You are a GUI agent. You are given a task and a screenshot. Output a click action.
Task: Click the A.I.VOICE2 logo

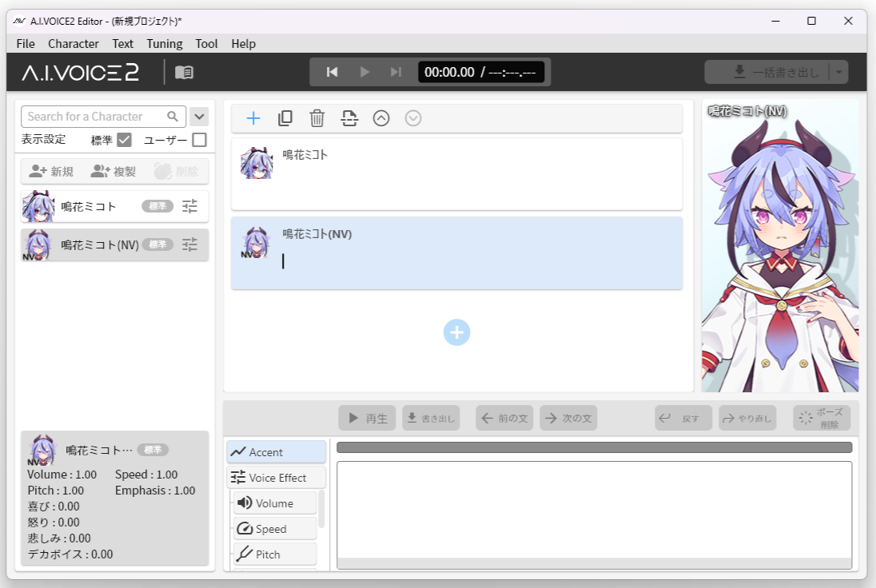[x=81, y=73]
